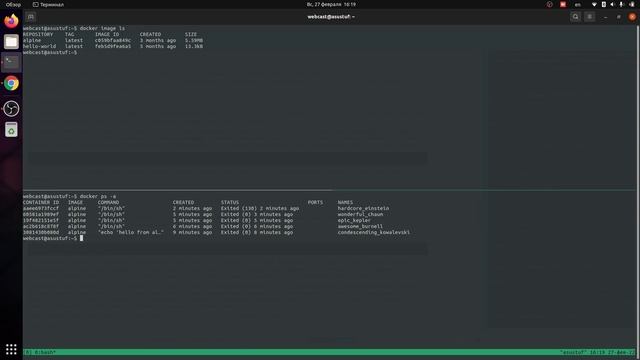Click the 'docker image ls' command line

click(x=102, y=28)
